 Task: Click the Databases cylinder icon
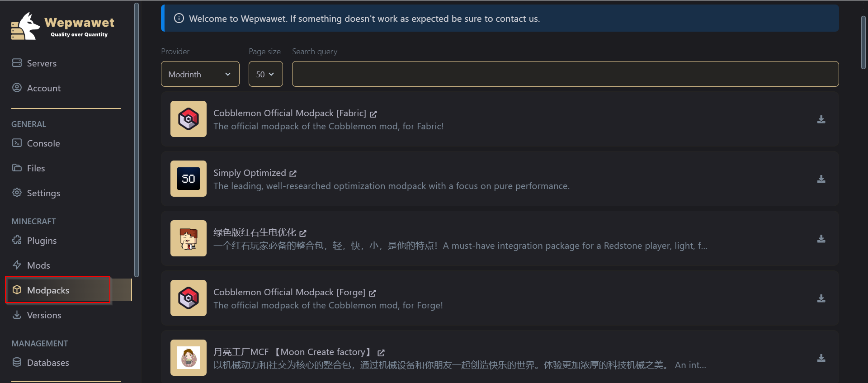tap(17, 362)
